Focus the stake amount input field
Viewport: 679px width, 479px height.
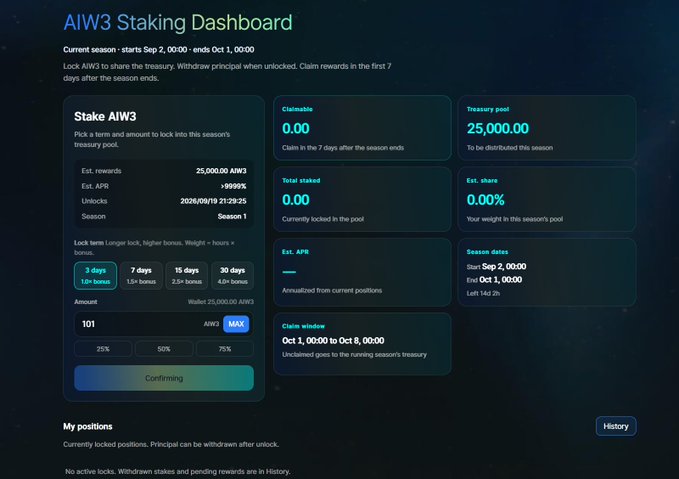(x=164, y=324)
